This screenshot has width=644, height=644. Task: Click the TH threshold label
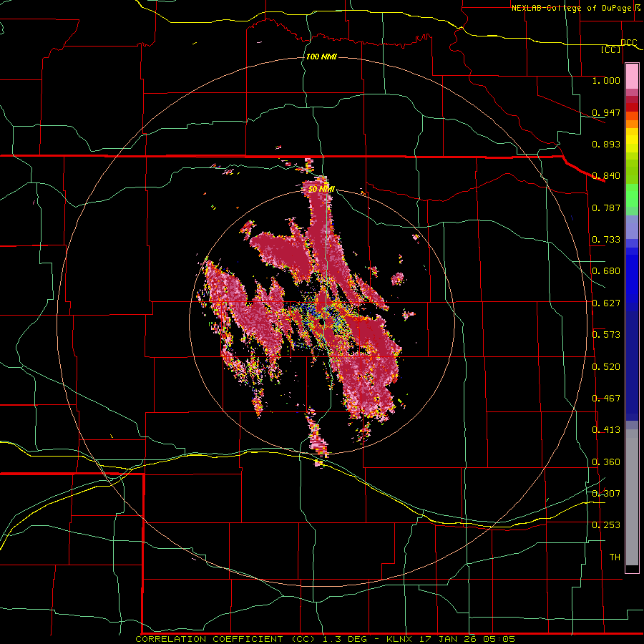click(x=615, y=557)
